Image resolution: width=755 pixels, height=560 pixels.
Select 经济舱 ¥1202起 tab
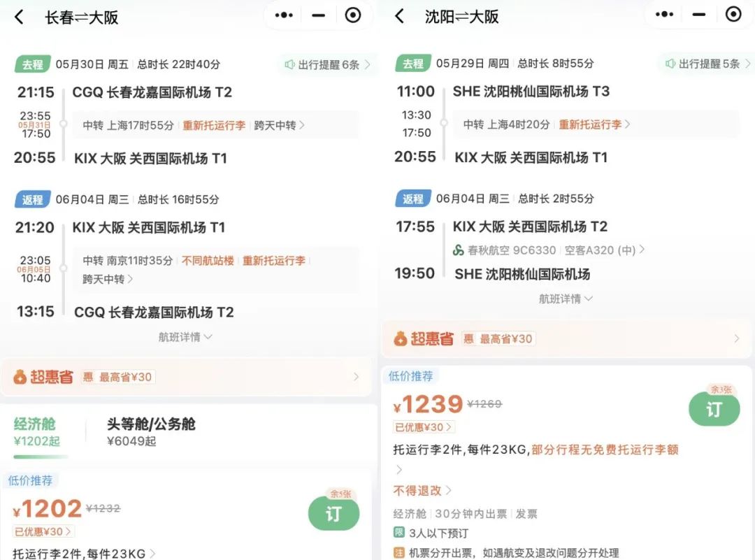tap(37, 432)
